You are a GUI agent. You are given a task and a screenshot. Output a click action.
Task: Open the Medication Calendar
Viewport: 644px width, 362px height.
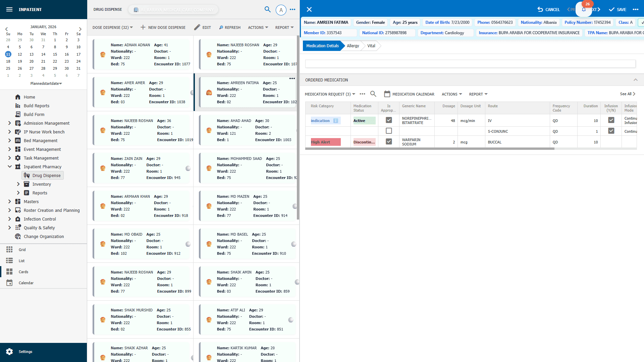coord(409,94)
